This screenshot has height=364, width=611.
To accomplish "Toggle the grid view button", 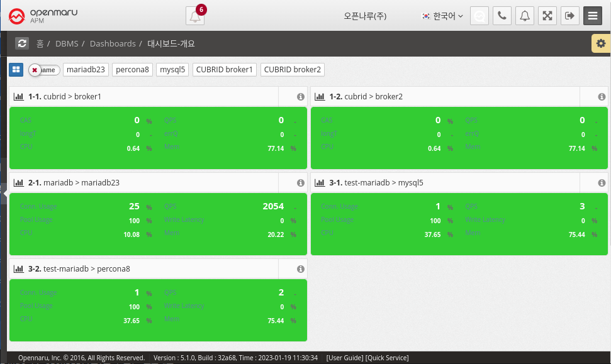I will [x=16, y=69].
